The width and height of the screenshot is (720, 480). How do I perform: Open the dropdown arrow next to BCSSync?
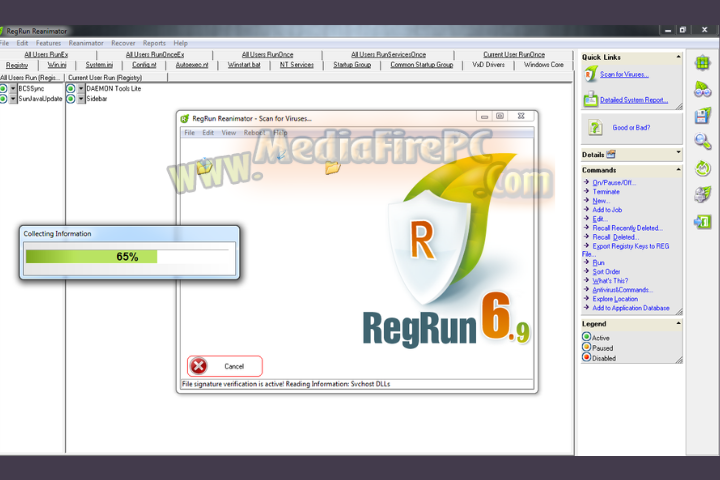13,88
